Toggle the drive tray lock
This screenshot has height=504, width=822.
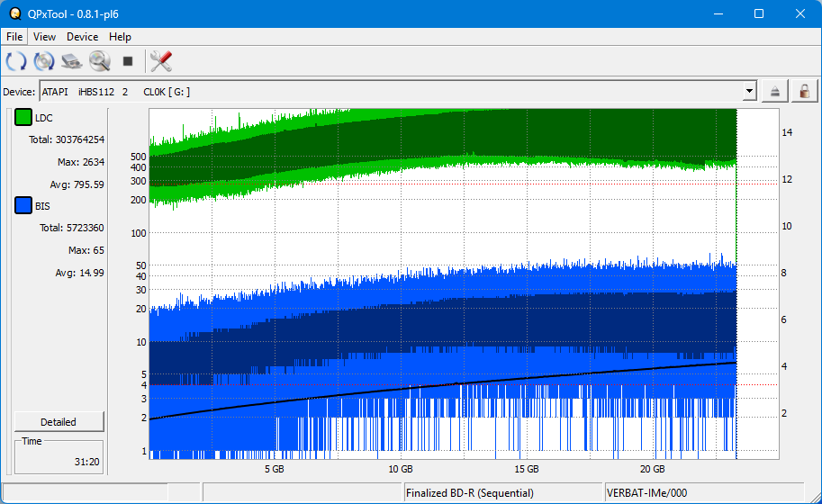pos(803,91)
